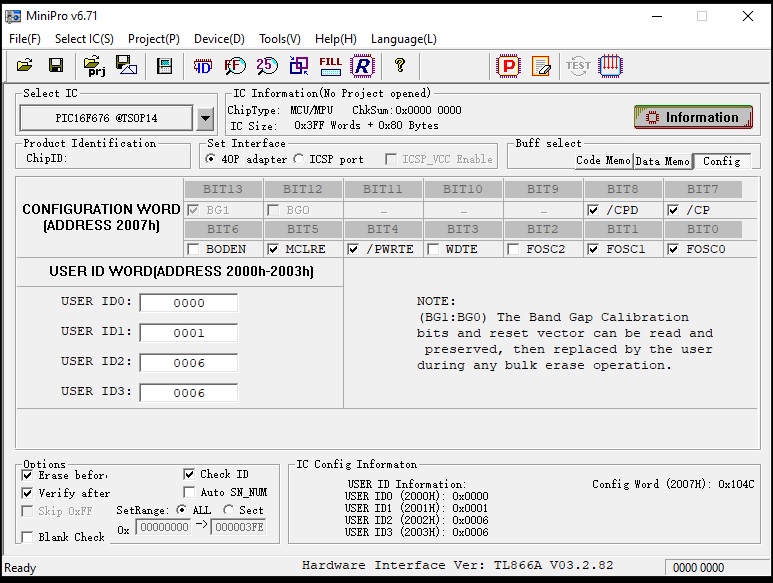Toggle the Auto SN_NUM checkbox
Screen dimensions: 773x583
point(190,492)
